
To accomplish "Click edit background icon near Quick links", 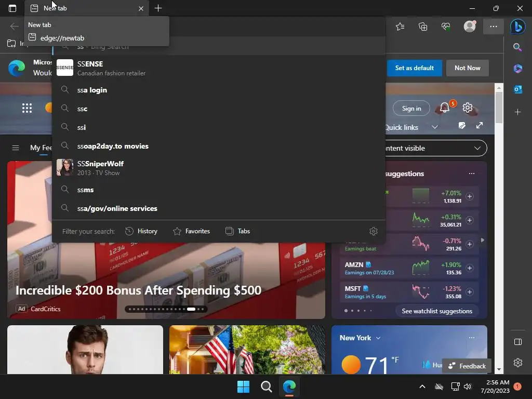I will pos(462,126).
